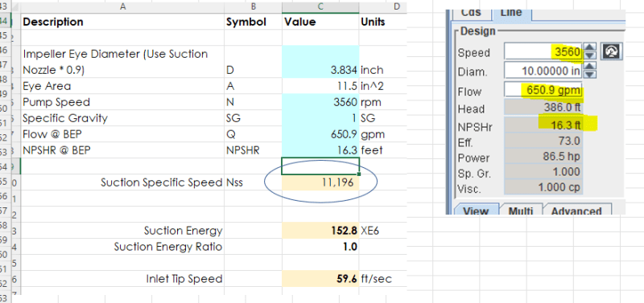The height and width of the screenshot is (303, 644).
Task: Click the Flow field showing 650.9 gpm
Action: (543, 90)
